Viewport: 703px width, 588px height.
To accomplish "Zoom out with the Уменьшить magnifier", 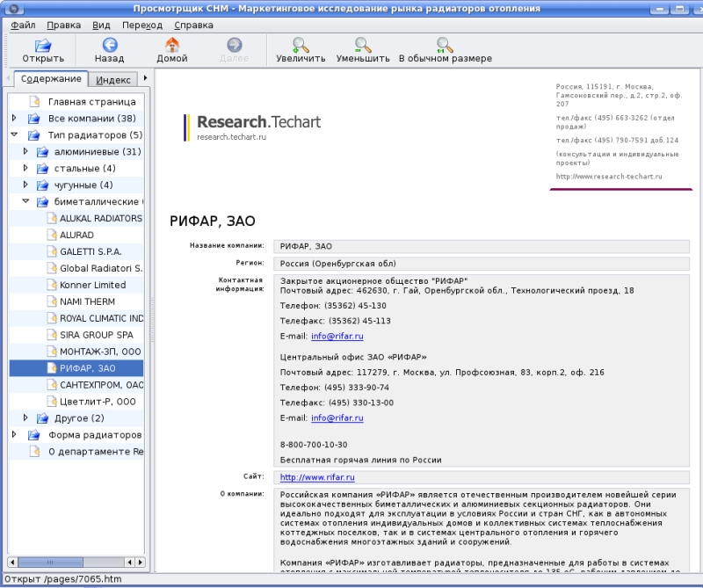I will [363, 45].
